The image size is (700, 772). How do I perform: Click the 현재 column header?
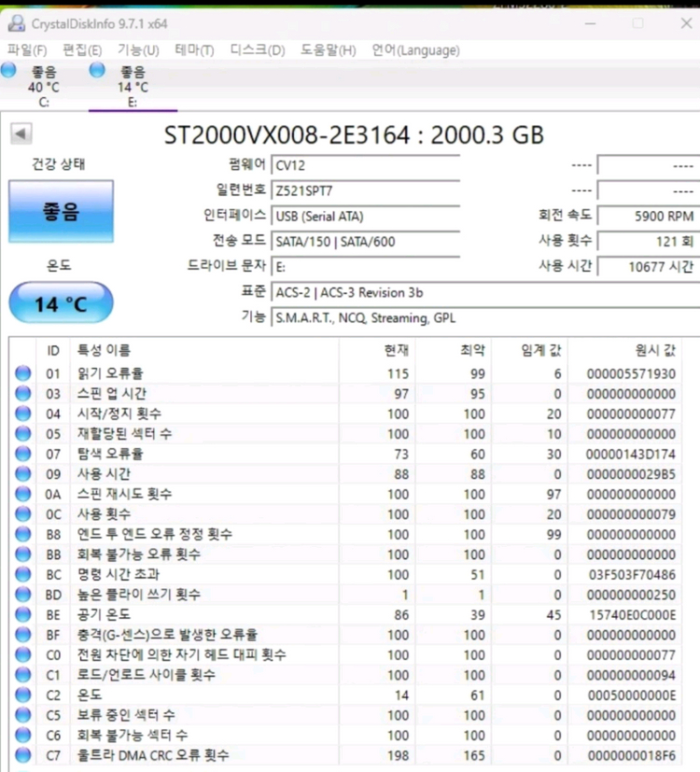pos(377,351)
